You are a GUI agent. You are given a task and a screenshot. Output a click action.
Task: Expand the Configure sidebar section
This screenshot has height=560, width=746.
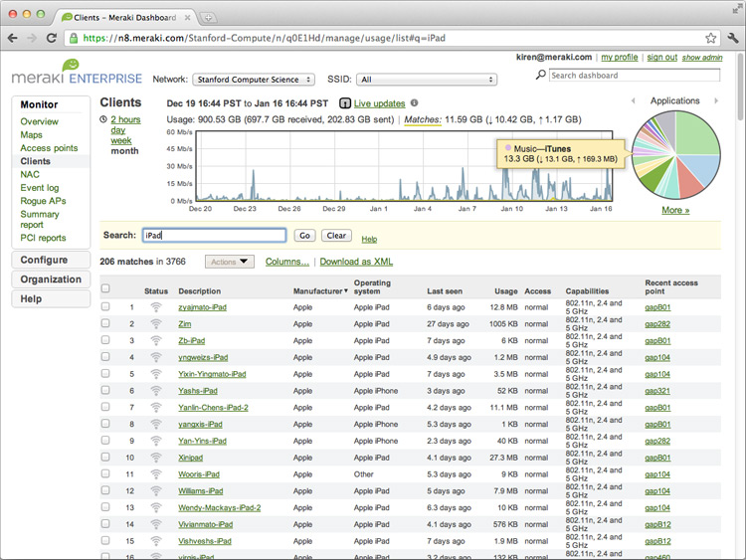click(x=51, y=260)
